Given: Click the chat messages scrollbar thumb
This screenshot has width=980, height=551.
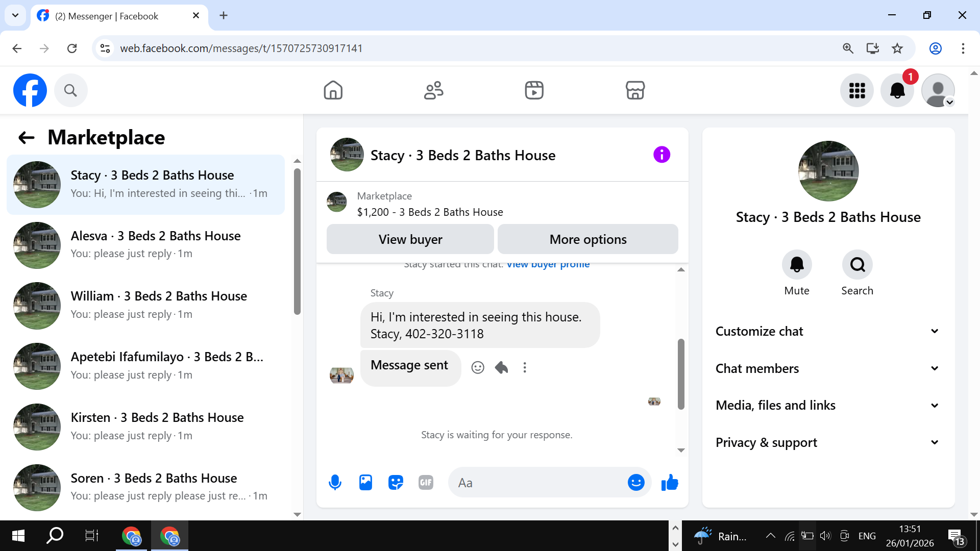Looking at the screenshot, I should pos(681,373).
